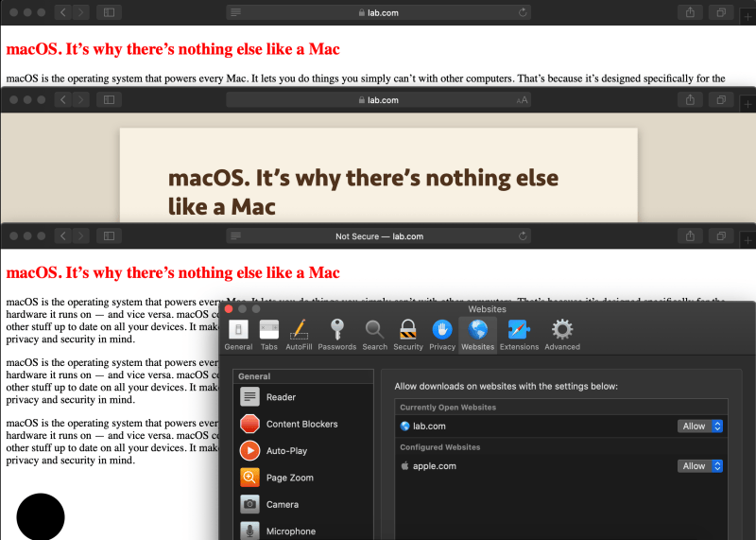
Task: Open Page Zoom settings in sidebar
Action: 303,478
